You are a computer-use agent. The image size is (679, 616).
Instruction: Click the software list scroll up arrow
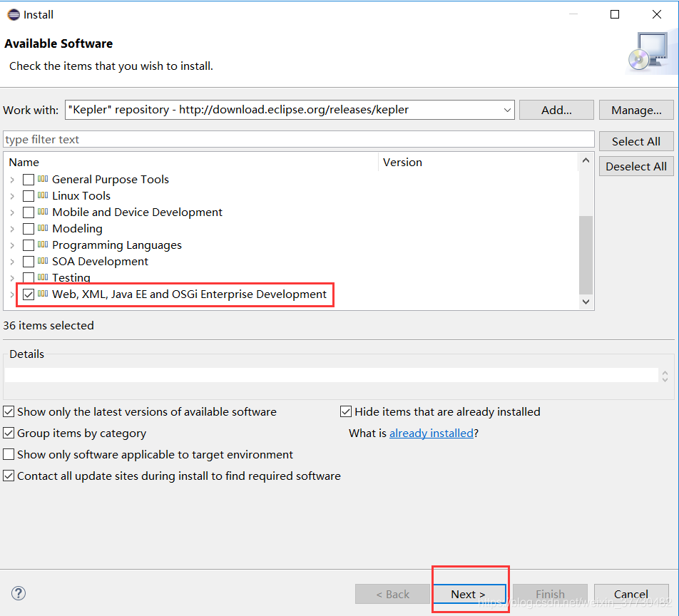(x=586, y=160)
